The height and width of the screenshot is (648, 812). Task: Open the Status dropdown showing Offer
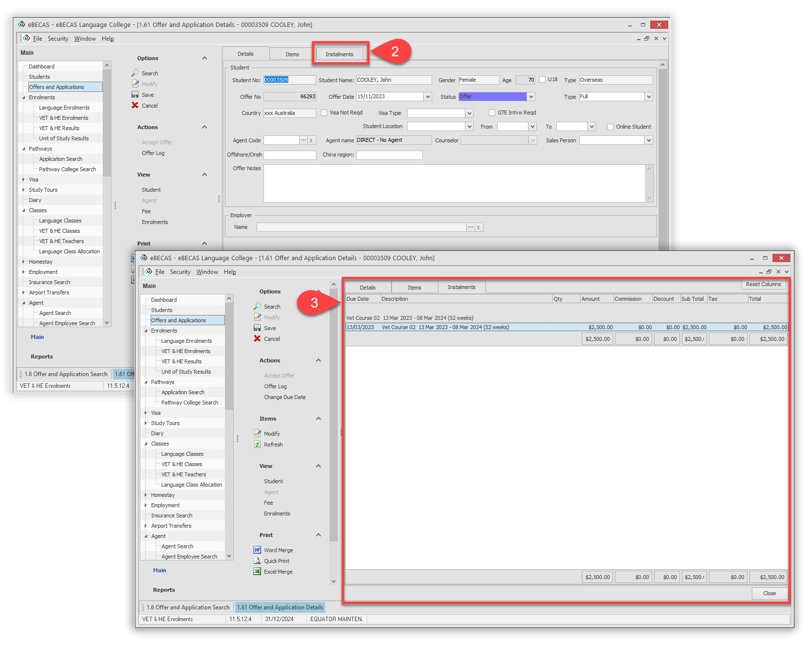coord(531,97)
